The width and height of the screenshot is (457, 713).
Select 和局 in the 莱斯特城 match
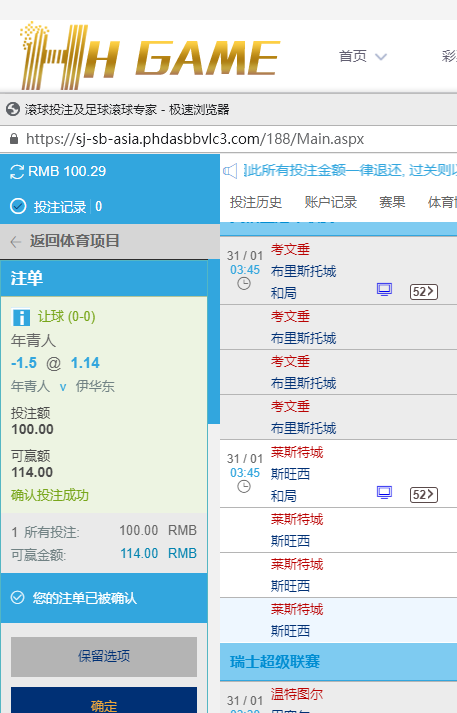(x=284, y=496)
